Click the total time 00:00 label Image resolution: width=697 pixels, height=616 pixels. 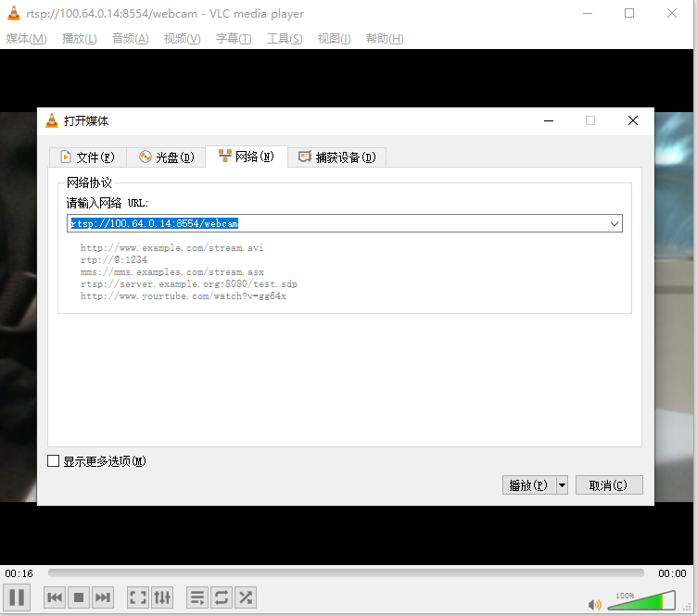[672, 573]
